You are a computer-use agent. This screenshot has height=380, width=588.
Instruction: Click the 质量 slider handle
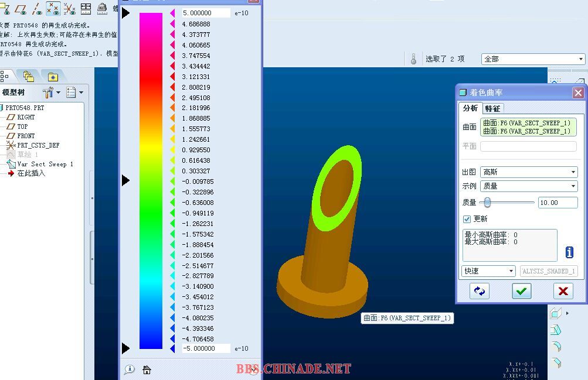pyautogui.click(x=487, y=203)
